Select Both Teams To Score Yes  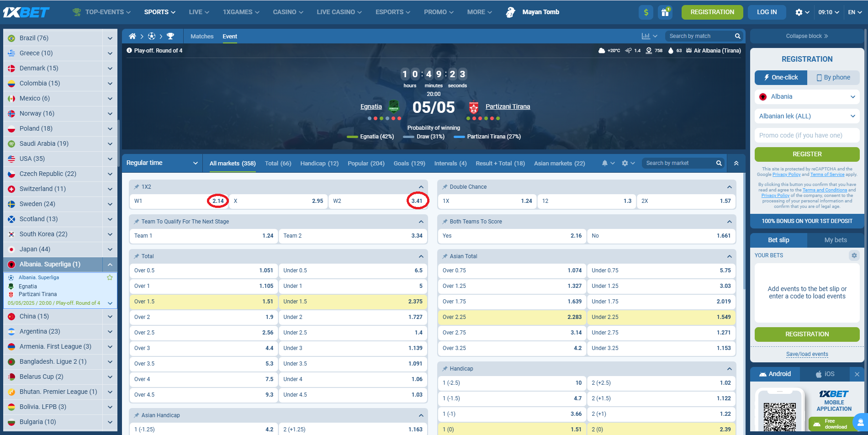(x=512, y=236)
